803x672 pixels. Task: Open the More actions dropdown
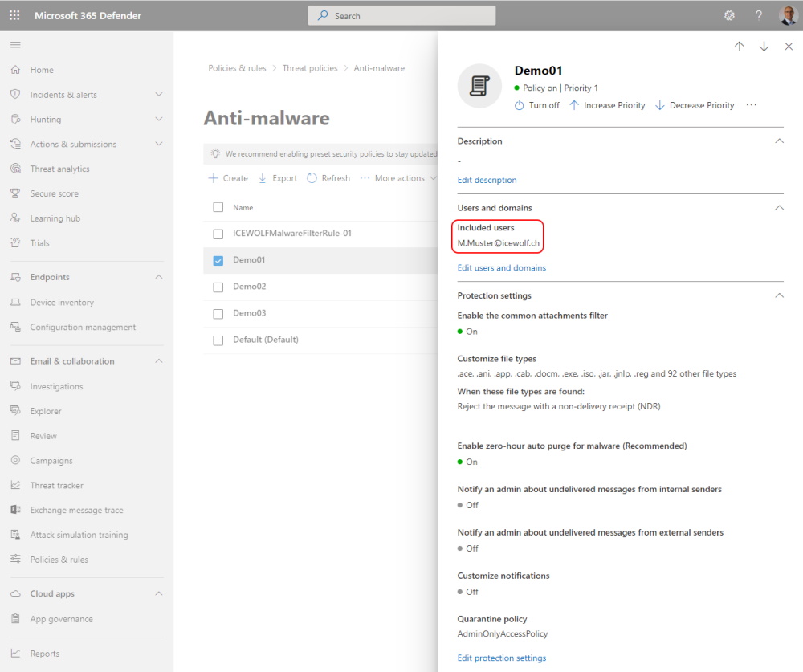[398, 178]
